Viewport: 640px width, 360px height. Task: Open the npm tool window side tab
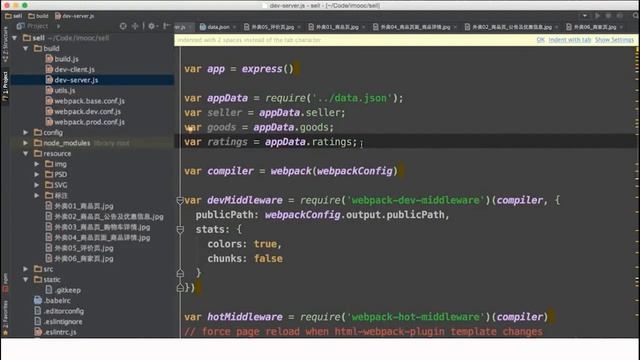tap(5, 282)
